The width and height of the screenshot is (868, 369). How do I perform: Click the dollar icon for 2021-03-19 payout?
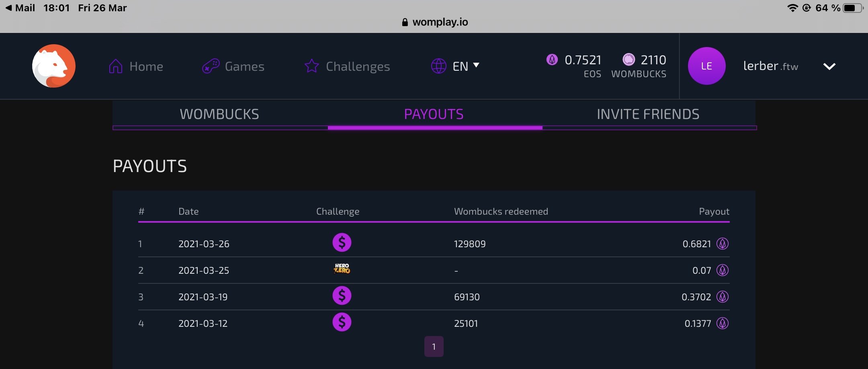(342, 296)
